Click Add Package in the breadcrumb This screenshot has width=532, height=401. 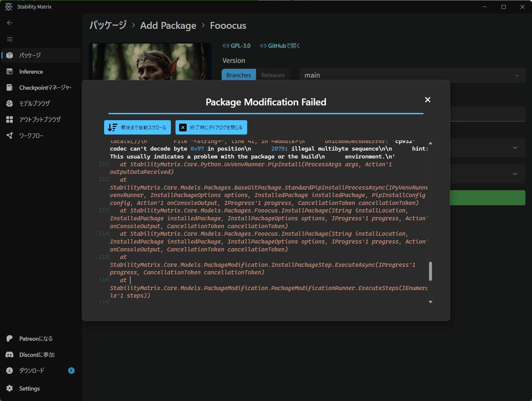tap(168, 26)
